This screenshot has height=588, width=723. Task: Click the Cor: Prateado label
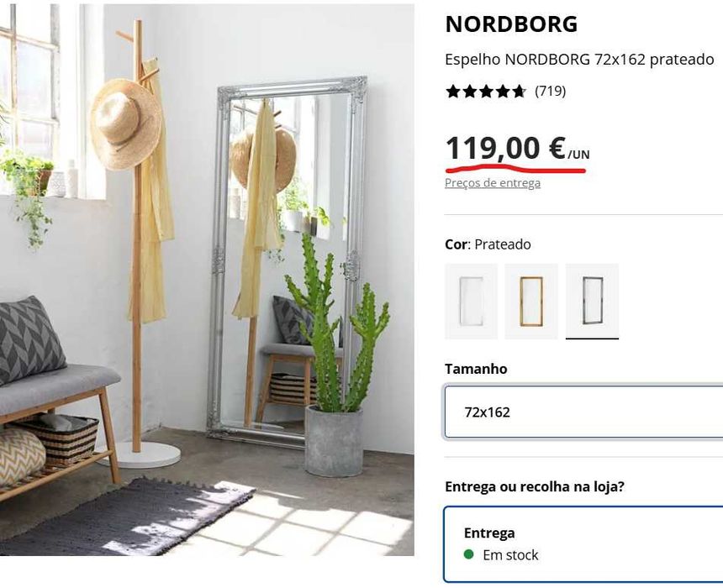[488, 244]
